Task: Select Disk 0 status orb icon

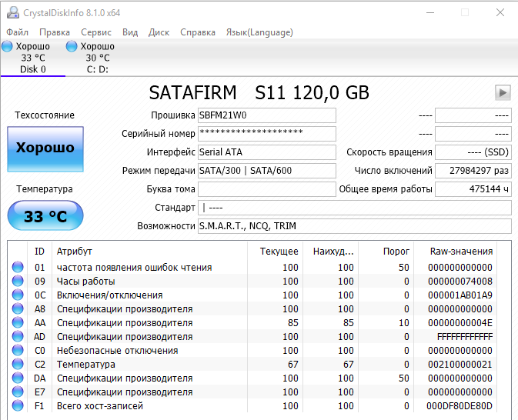Action: (x=7, y=47)
